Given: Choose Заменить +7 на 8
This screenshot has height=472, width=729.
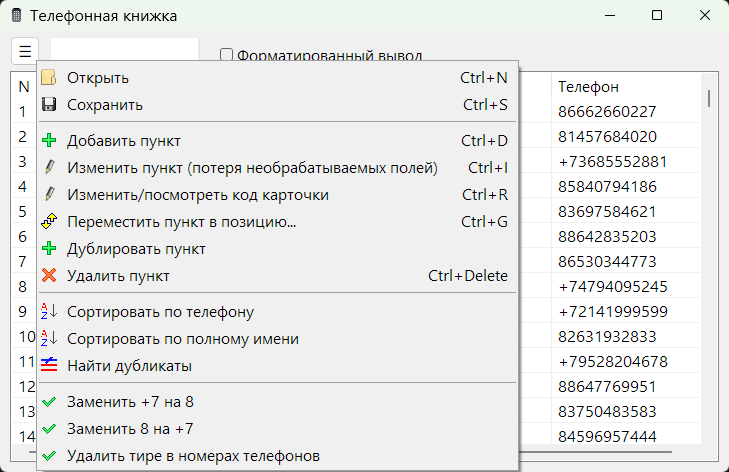Looking at the screenshot, I should tap(130, 402).
